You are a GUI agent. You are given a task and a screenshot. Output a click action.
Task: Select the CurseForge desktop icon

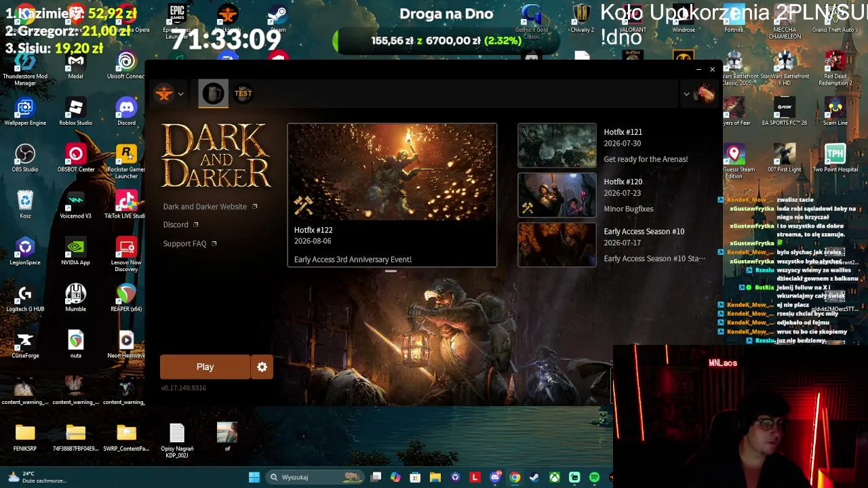pos(25,344)
